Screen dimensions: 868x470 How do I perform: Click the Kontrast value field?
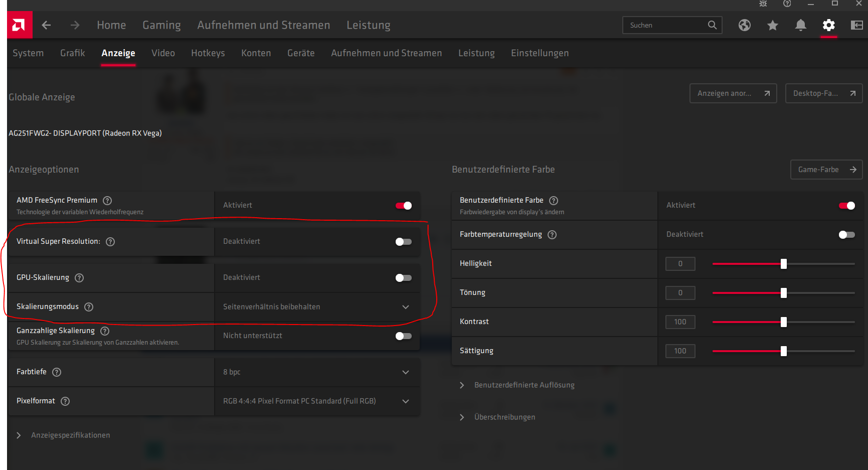680,322
